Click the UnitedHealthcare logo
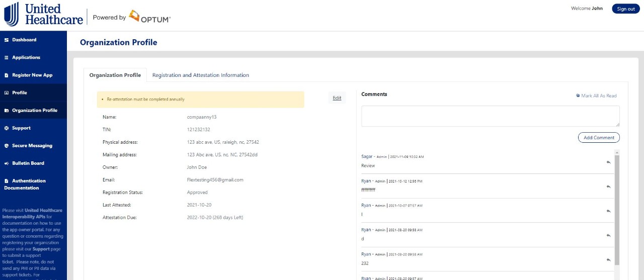This screenshot has width=644, height=280. [43, 15]
